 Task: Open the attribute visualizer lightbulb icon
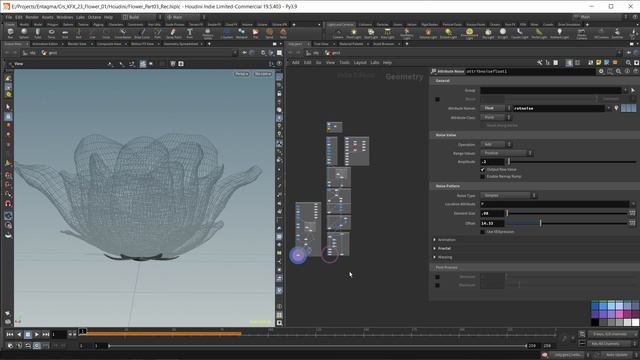click(616, 108)
